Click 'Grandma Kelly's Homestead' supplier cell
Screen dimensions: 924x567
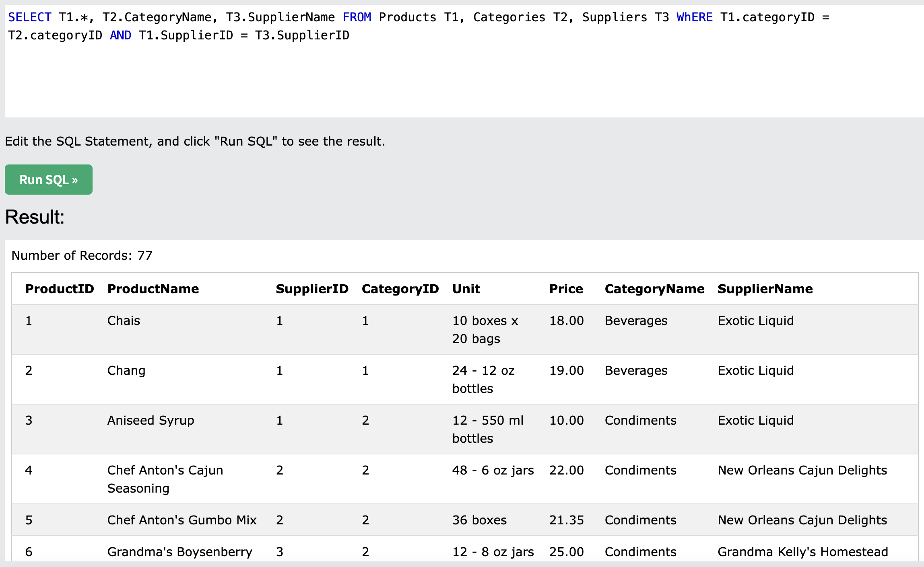pyautogui.click(x=802, y=552)
